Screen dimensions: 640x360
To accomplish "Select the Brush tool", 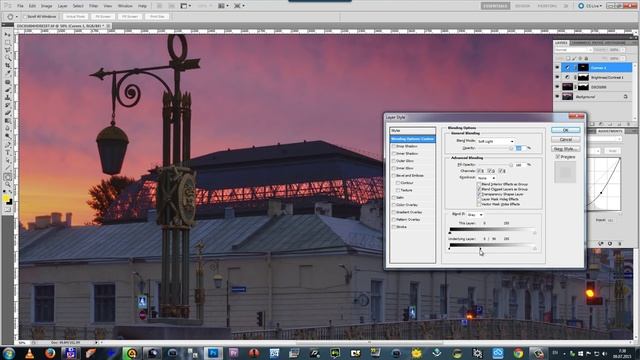I will pos(7,90).
